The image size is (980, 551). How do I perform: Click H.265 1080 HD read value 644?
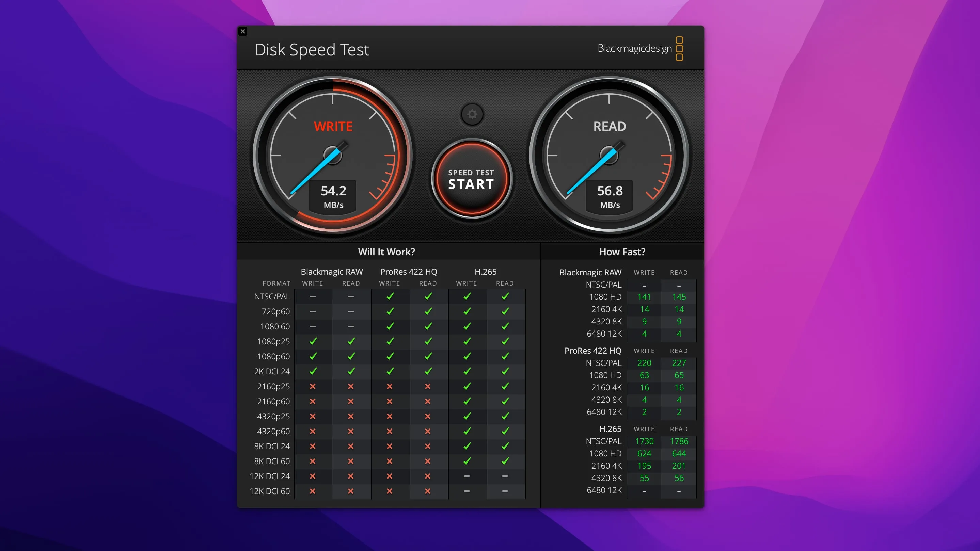click(x=679, y=454)
